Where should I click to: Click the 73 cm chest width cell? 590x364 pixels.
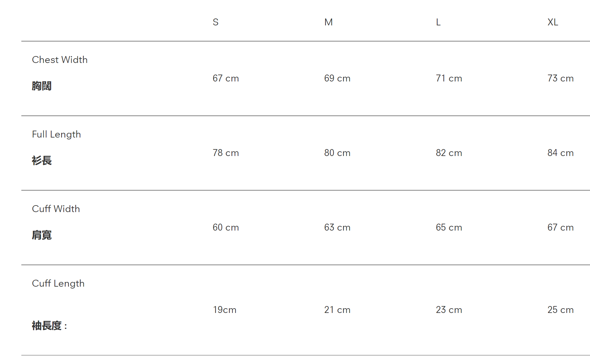click(x=560, y=78)
